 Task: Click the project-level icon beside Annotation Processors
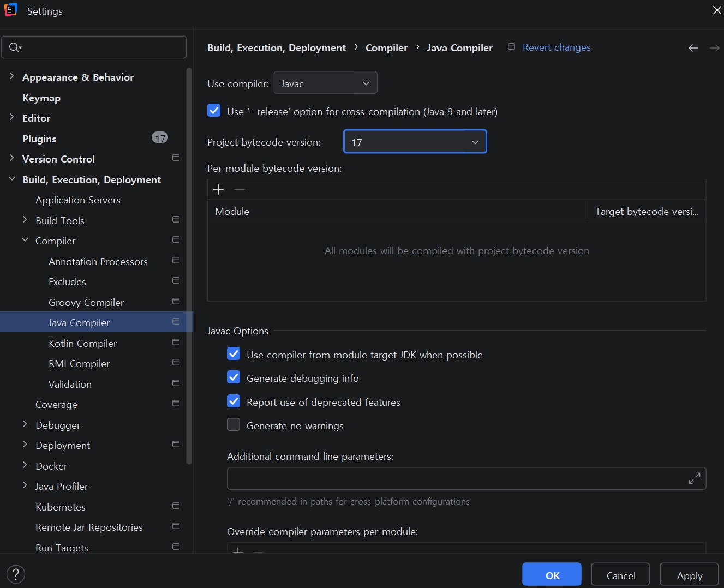[176, 261]
